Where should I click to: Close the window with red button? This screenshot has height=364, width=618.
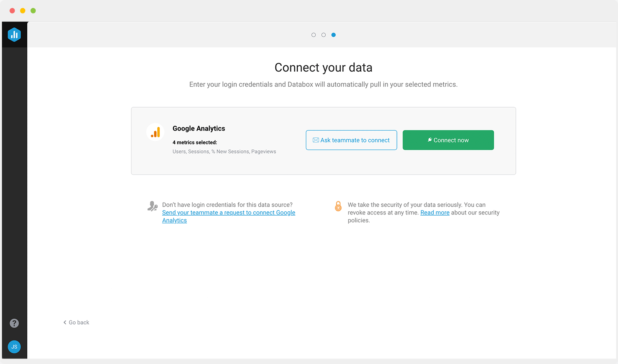point(12,11)
